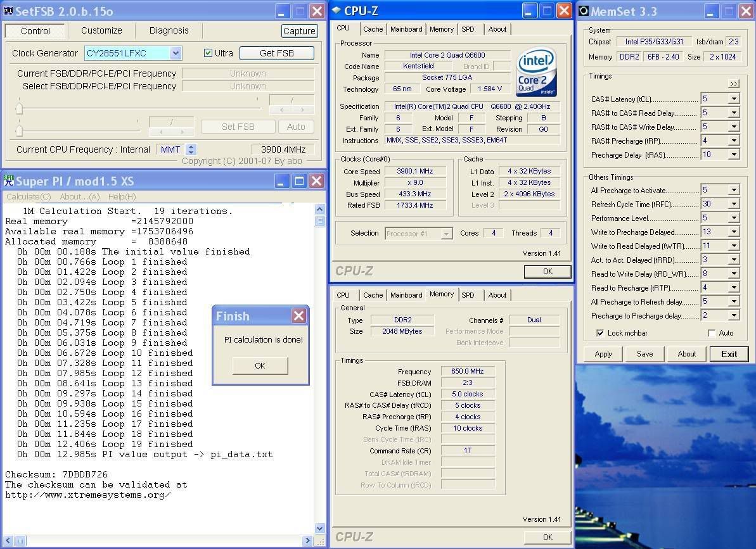Click the Set FSB button
Viewport: 756px width, 549px height.
pyautogui.click(x=238, y=127)
